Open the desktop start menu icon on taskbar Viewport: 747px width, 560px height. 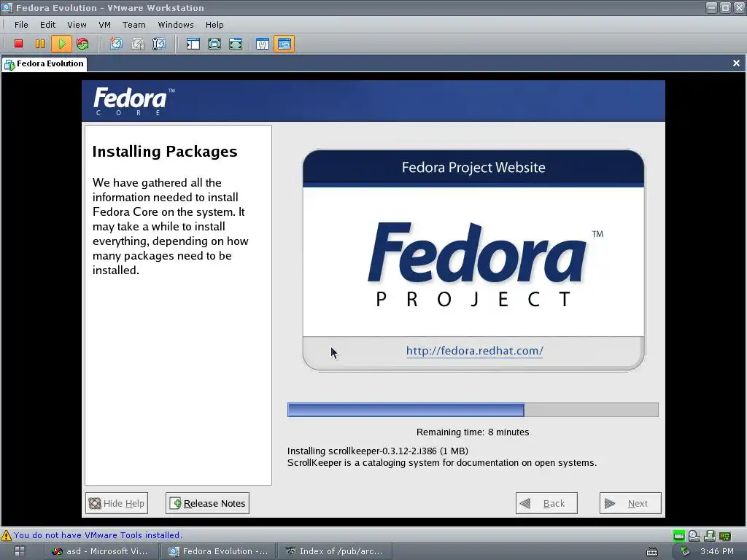coord(20,551)
